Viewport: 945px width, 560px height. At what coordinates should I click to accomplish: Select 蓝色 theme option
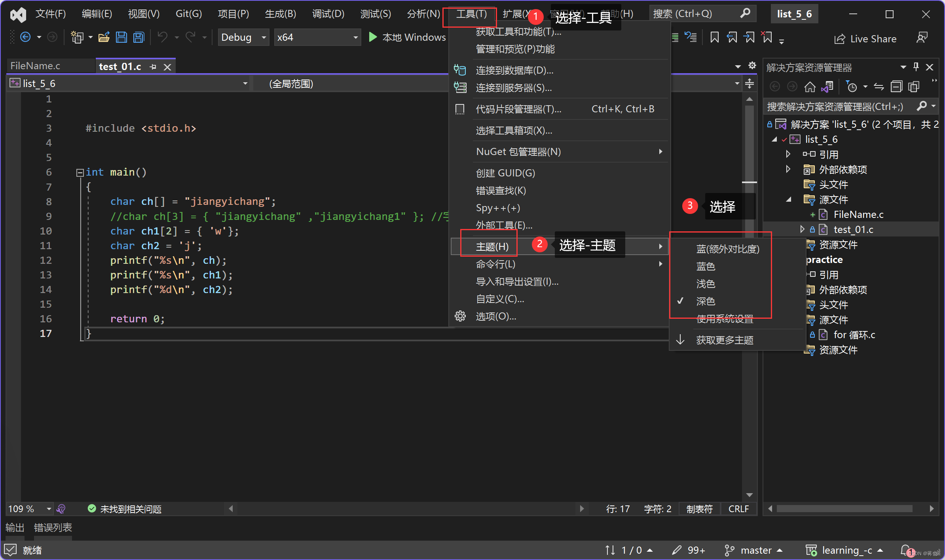706,266
